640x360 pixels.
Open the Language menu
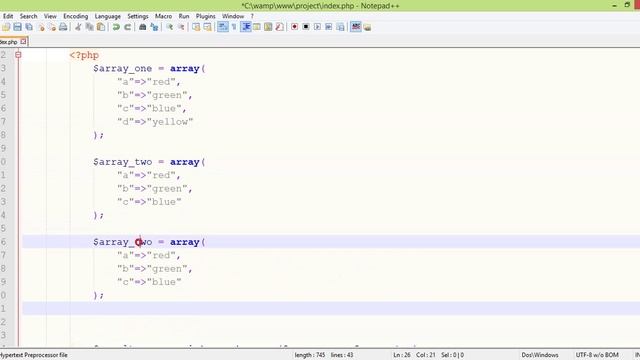[x=108, y=16]
